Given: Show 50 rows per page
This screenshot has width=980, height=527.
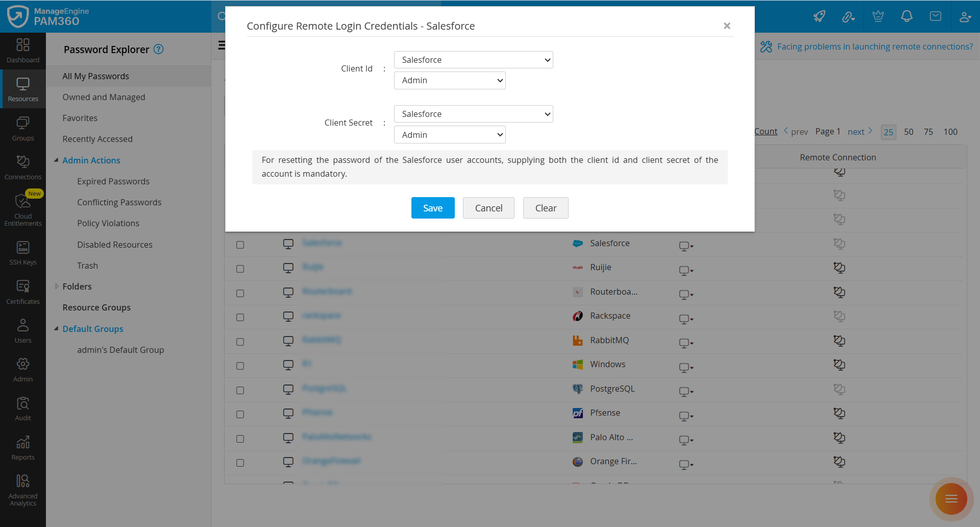Looking at the screenshot, I should coord(909,132).
